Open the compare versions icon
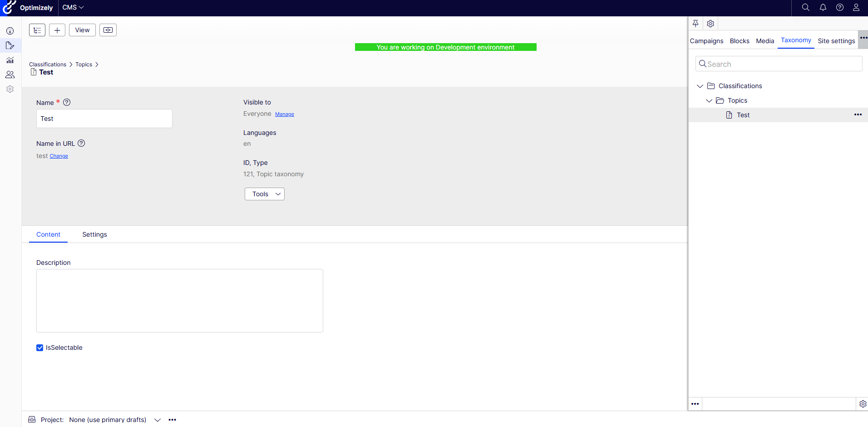The image size is (868, 427). pyautogui.click(x=108, y=30)
